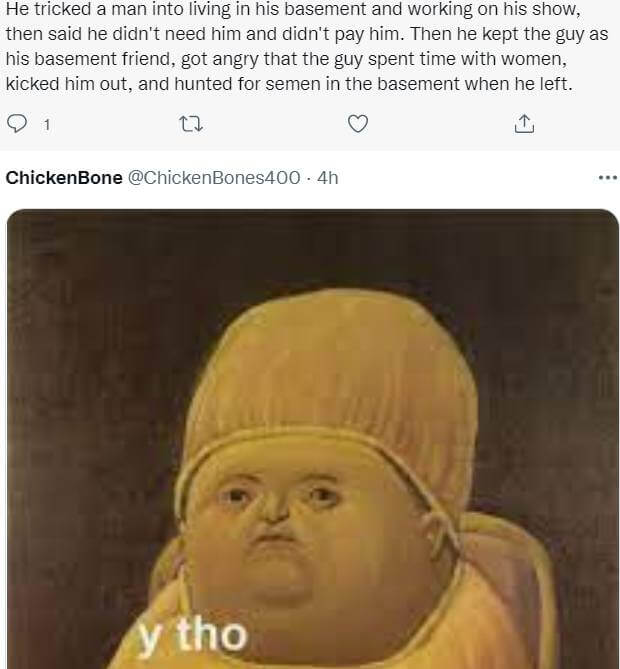Select the tweet line mentioning 'basement friend'
This screenshot has height=669, width=620.
(x=286, y=59)
